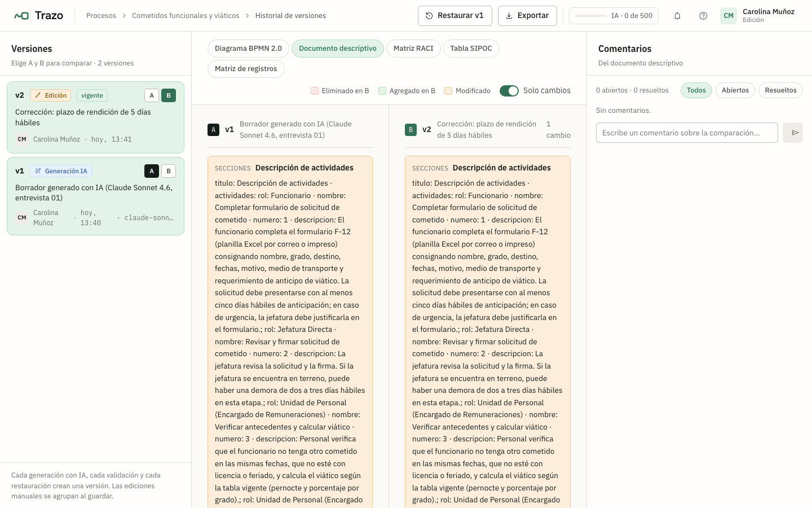Open the help question-mark icon

703,16
